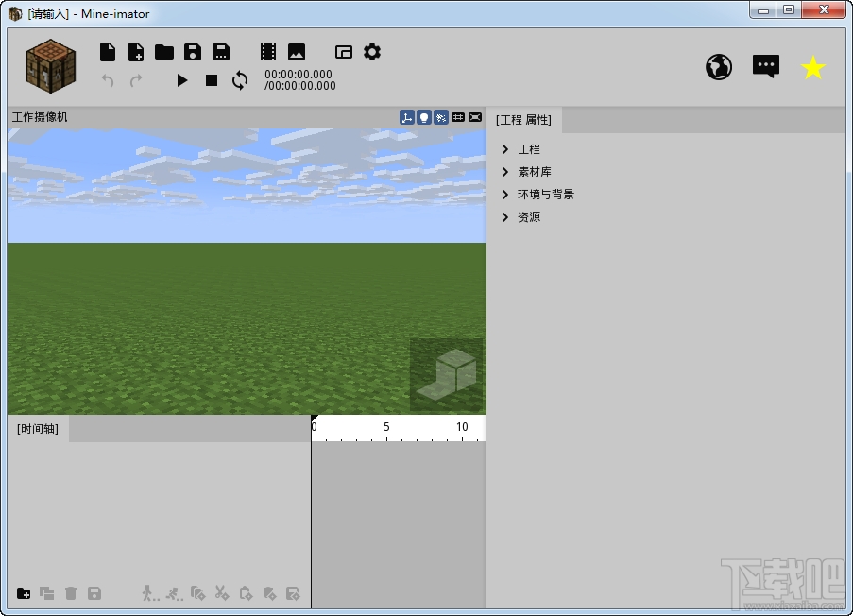This screenshot has height=616, width=853.
Task: Click the crafting table logo
Action: tap(51, 66)
